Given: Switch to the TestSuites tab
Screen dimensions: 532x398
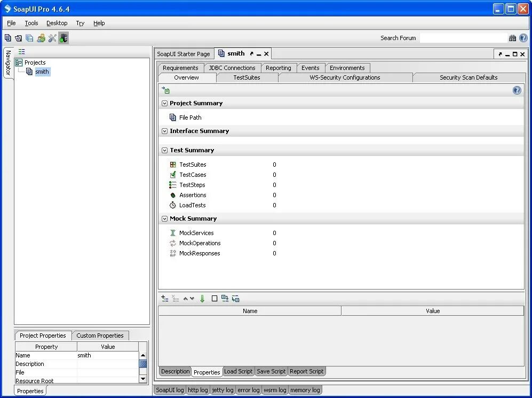Looking at the screenshot, I should (x=247, y=77).
